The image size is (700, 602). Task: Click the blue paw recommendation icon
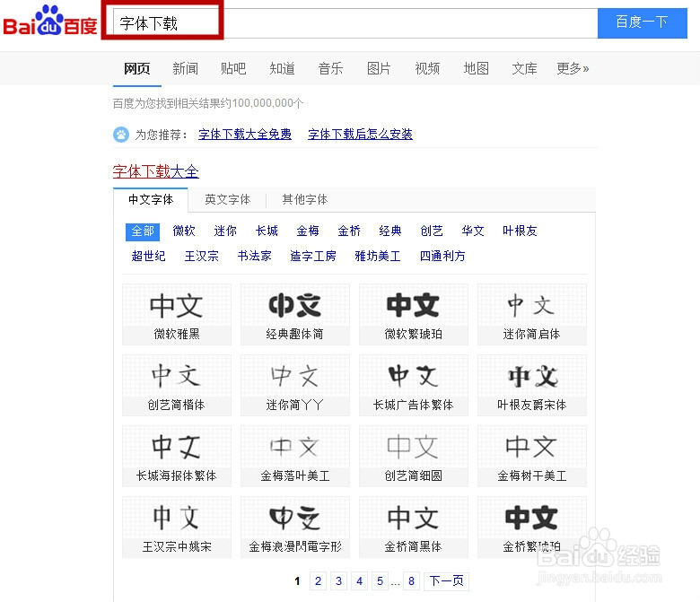[121, 135]
